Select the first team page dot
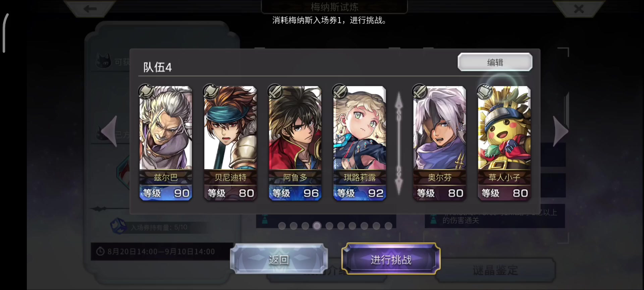644x290 pixels. [282, 226]
